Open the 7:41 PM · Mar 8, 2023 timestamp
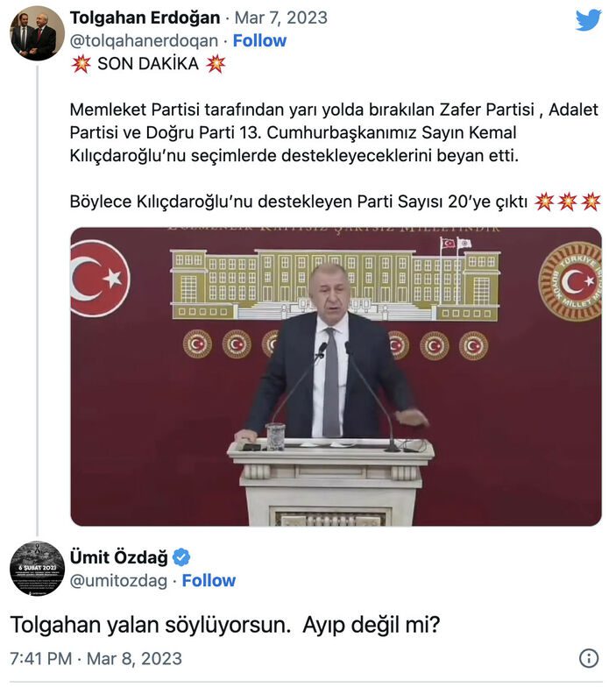 tap(96, 659)
